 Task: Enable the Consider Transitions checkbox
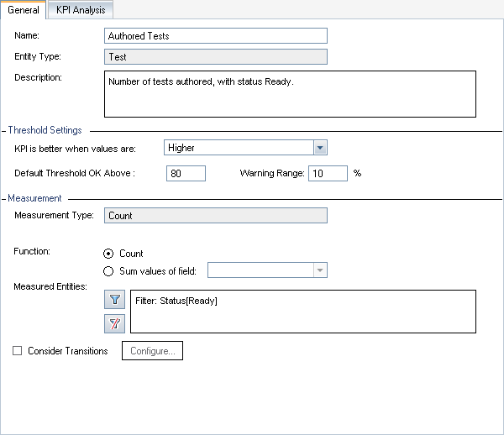(18, 351)
